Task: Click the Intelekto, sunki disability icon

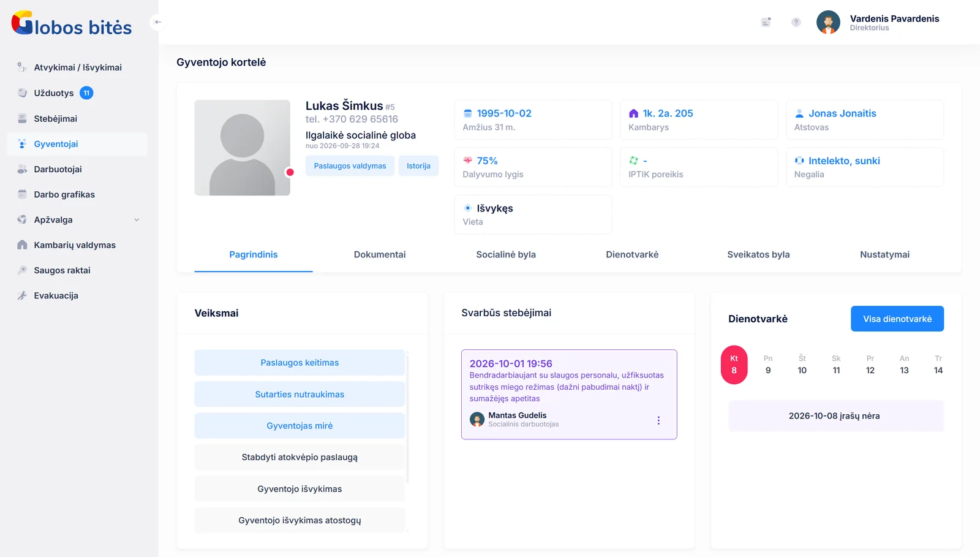Action: [799, 161]
